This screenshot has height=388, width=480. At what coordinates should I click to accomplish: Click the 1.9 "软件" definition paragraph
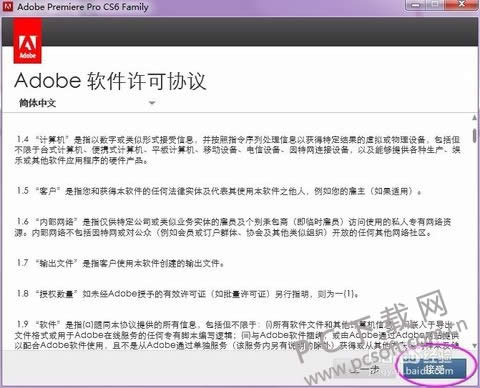pyautogui.click(x=237, y=335)
